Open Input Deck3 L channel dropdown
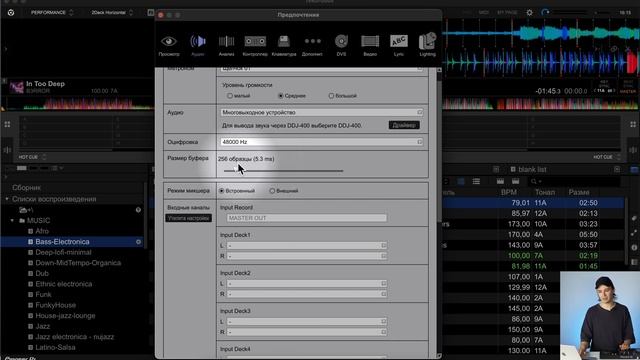 (307, 322)
